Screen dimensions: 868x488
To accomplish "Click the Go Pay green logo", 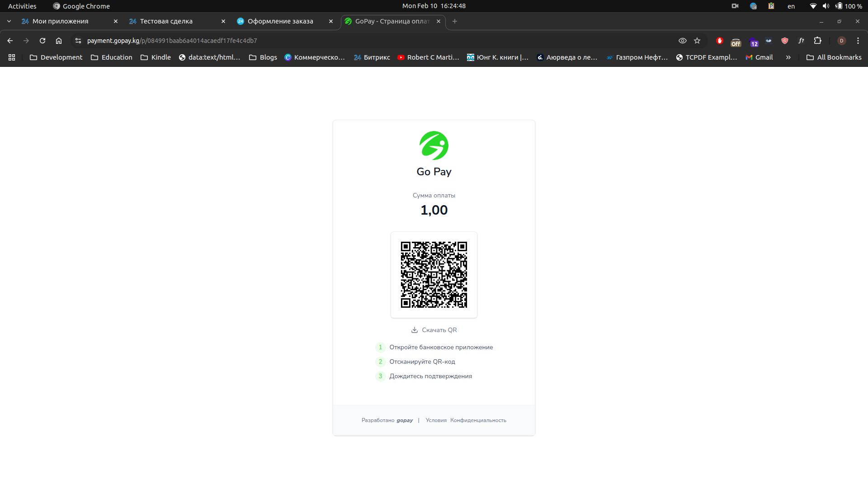I will 434,145.
